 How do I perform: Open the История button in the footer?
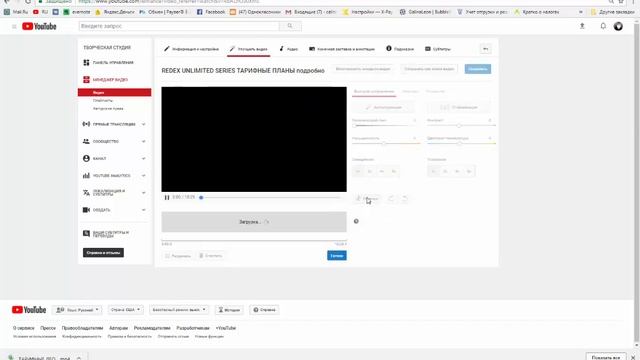coord(229,310)
